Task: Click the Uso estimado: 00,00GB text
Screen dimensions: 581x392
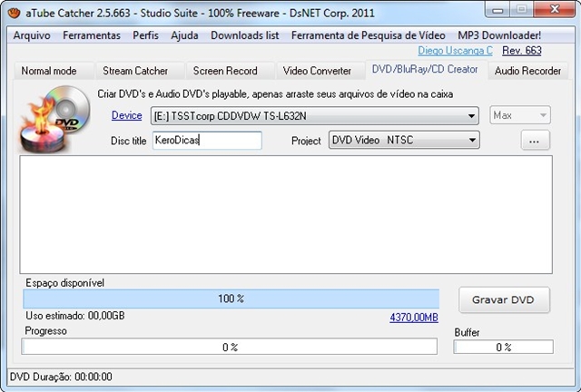Action: point(75,316)
